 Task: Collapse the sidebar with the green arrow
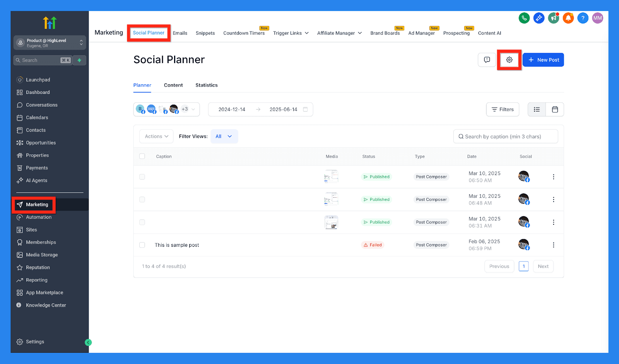(x=88, y=342)
